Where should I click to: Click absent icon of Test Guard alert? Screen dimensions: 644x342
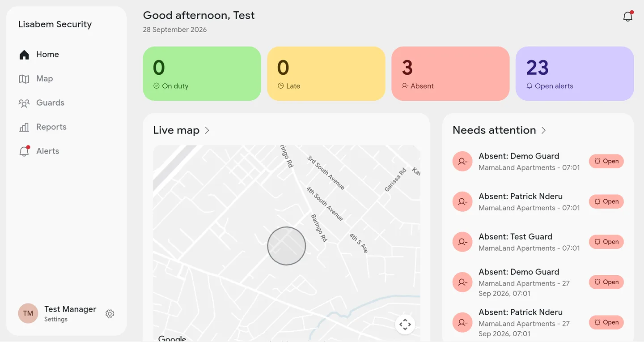(x=462, y=242)
